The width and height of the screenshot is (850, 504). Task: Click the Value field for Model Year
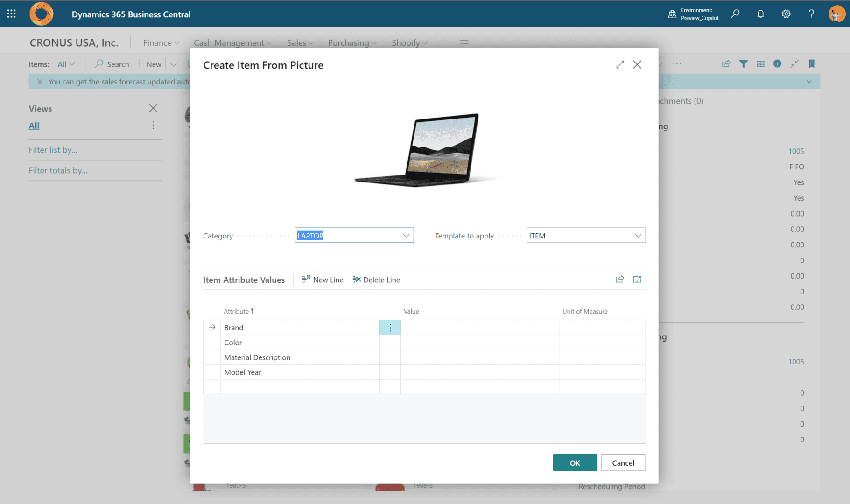tap(480, 372)
